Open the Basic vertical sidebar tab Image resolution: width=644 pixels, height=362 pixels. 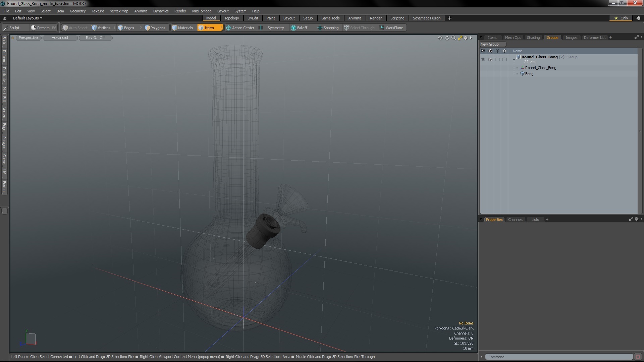[4, 41]
